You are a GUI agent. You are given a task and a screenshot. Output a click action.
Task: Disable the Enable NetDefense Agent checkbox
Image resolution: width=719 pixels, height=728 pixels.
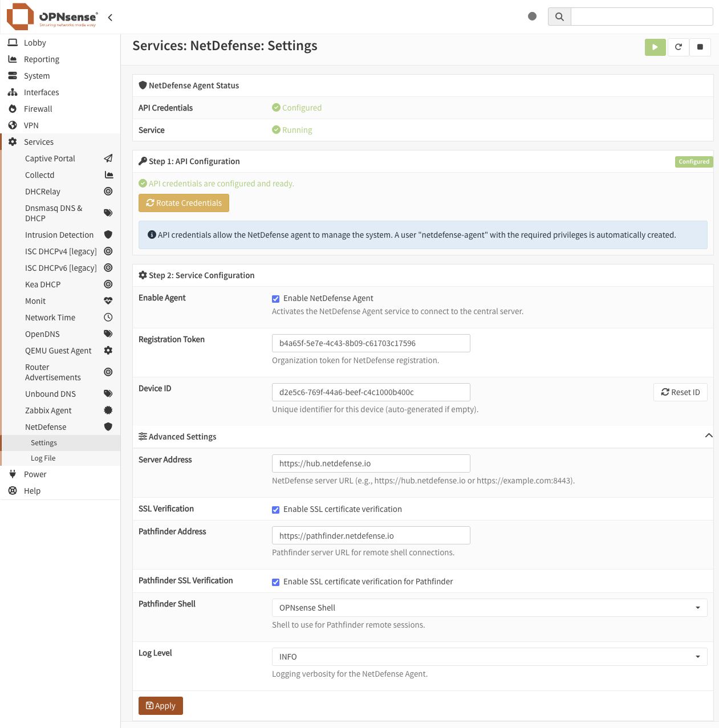click(275, 298)
